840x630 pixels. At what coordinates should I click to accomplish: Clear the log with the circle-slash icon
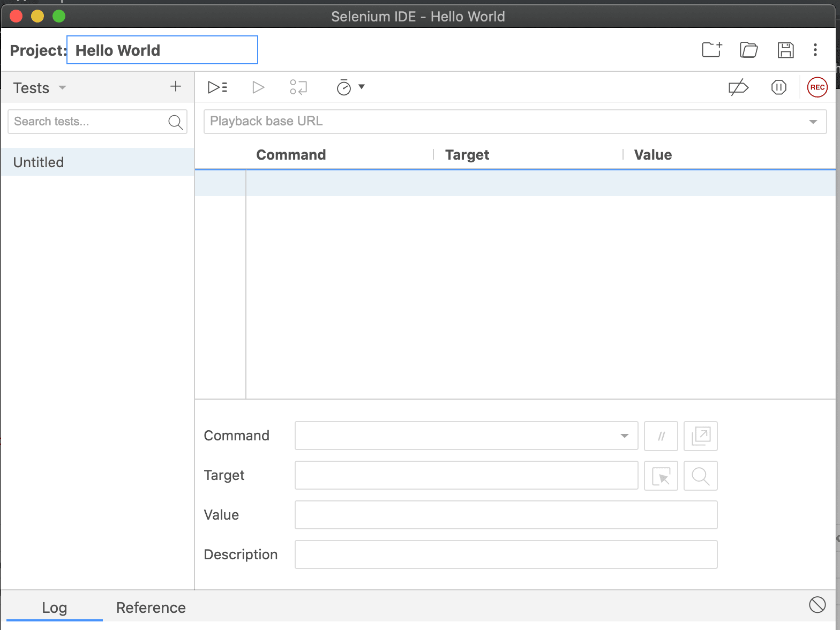click(817, 605)
